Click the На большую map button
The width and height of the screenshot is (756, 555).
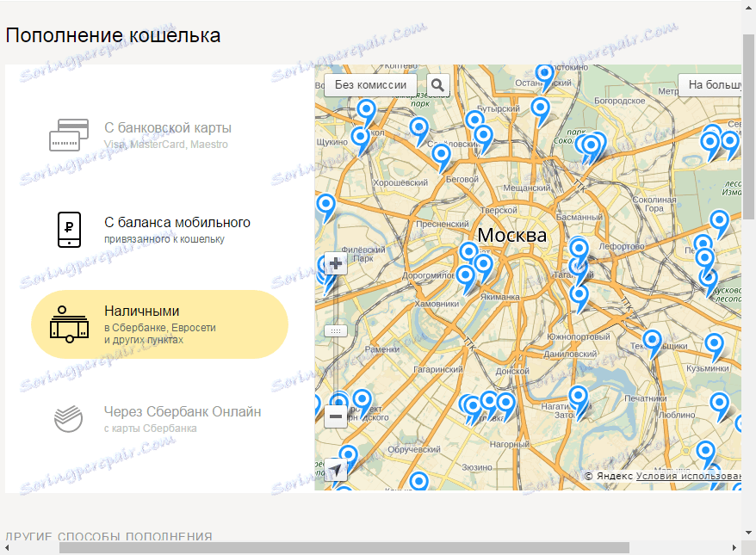710,85
